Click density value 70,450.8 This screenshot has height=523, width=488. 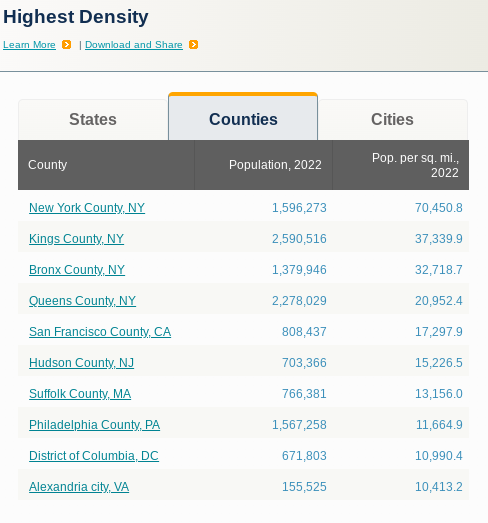[x=439, y=208]
